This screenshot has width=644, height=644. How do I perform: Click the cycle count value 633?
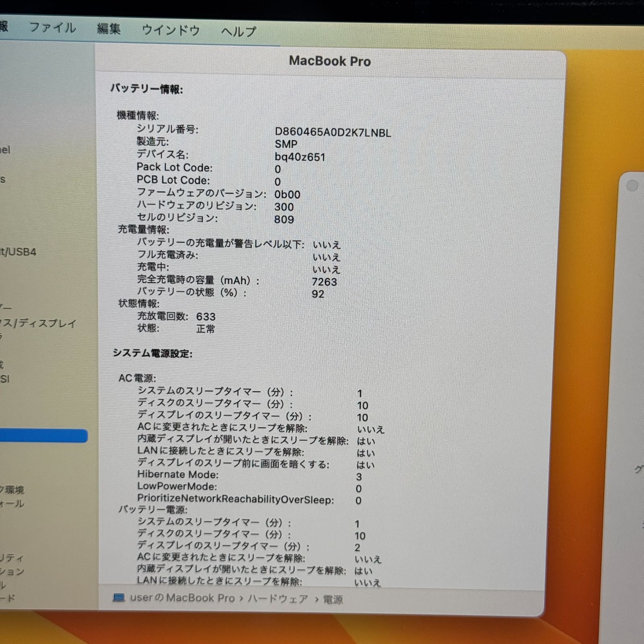pyautogui.click(x=206, y=317)
